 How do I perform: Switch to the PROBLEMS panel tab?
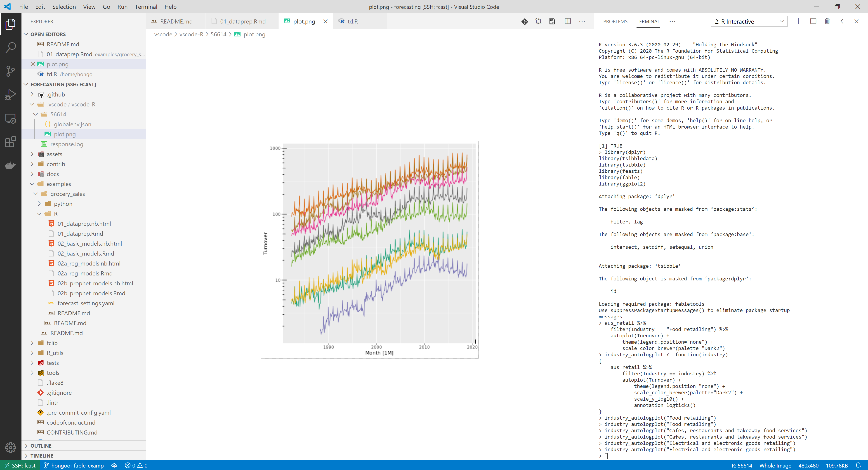[x=616, y=21]
